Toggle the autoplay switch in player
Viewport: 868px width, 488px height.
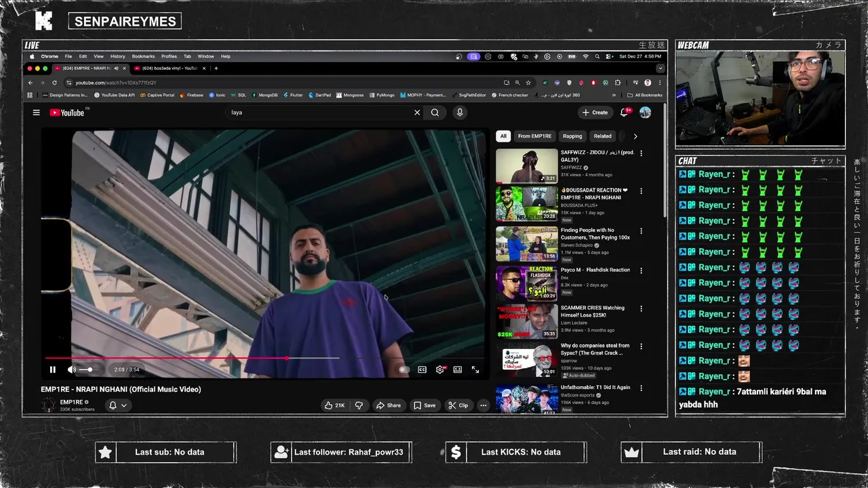click(x=405, y=369)
